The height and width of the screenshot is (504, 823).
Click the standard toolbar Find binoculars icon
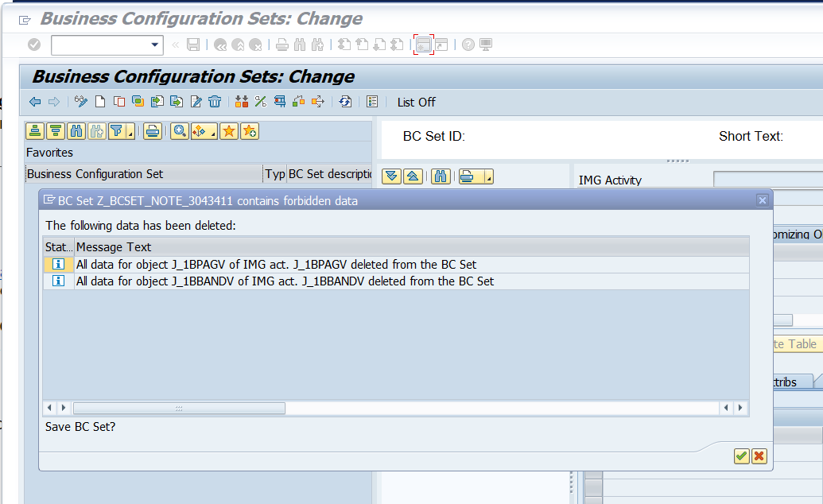[x=300, y=45]
